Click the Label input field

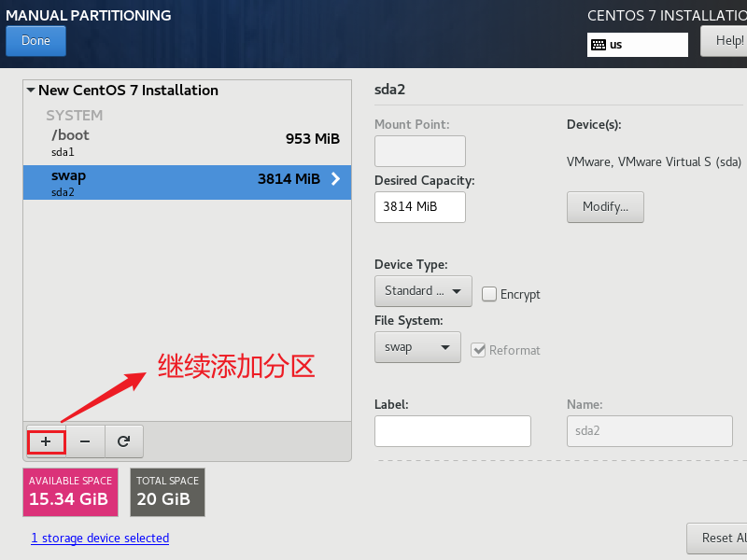(x=453, y=431)
